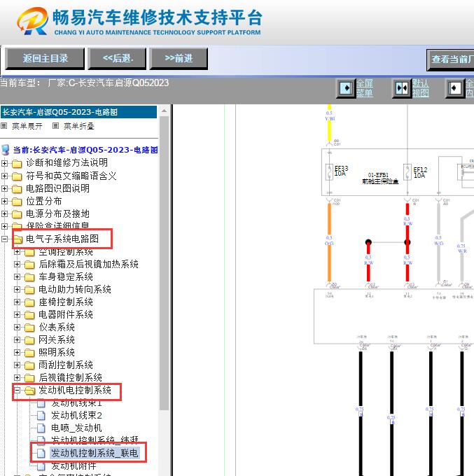Click the 电器附件系统 folder icon
474x476 pixels.
[x=29, y=315]
